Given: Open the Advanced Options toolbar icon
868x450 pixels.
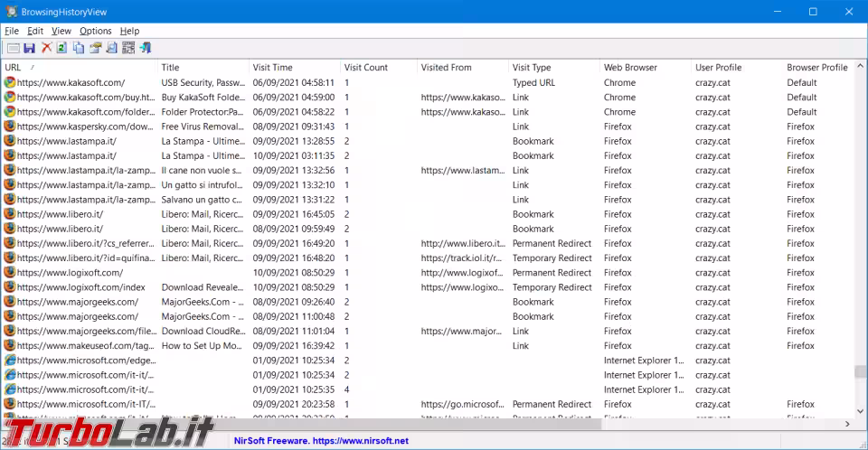Looking at the screenshot, I should point(14,48).
